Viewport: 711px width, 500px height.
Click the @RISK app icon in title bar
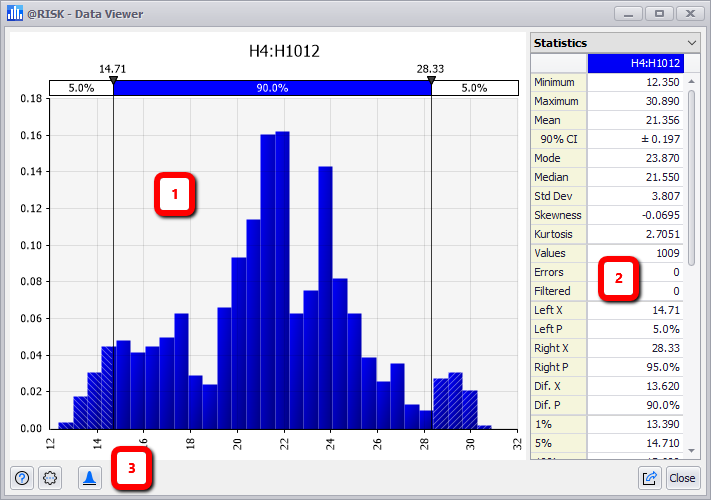click(x=14, y=14)
